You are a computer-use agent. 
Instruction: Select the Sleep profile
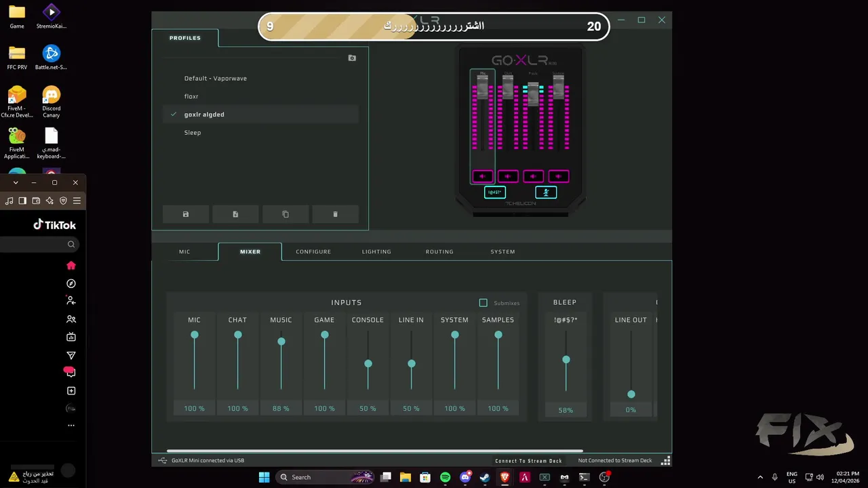click(x=260, y=133)
